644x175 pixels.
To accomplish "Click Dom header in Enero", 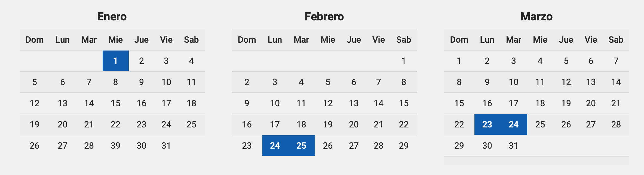I will tap(35, 40).
